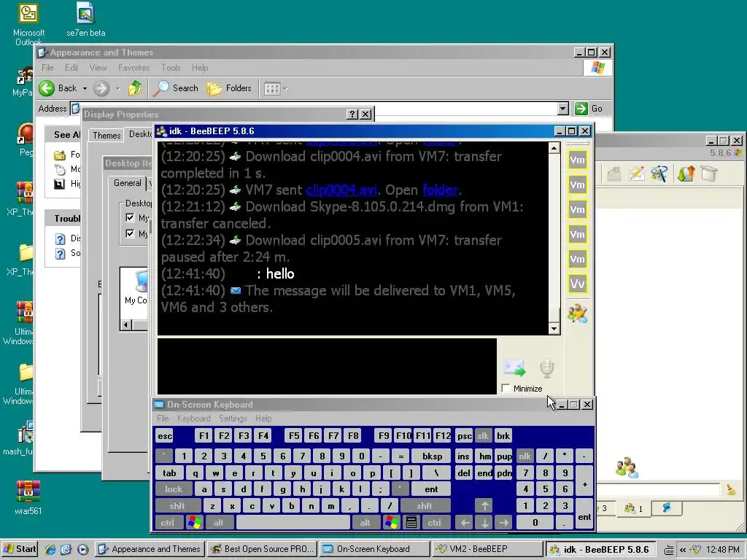Viewport: 747px width, 560px height.
Task: Click the left Windows logo key on keyboard
Action: click(194, 522)
